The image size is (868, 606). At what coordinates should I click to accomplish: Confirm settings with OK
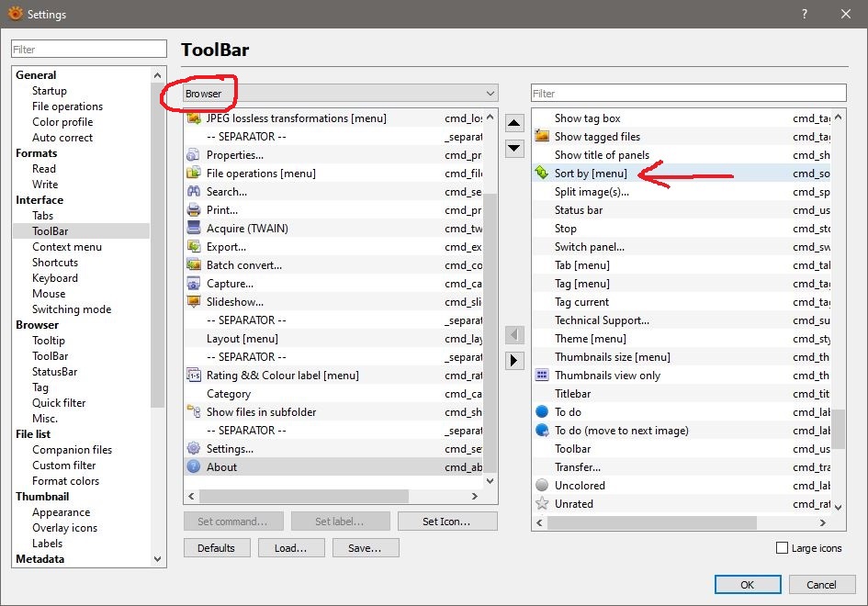pyautogui.click(x=748, y=584)
